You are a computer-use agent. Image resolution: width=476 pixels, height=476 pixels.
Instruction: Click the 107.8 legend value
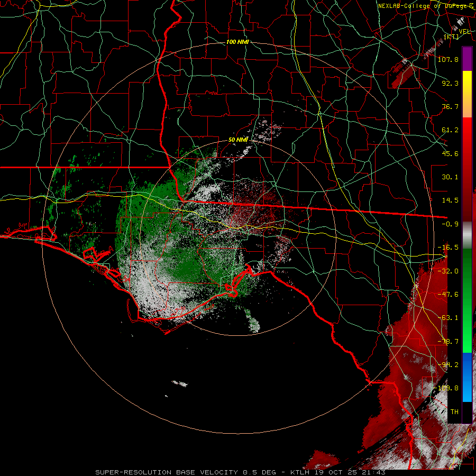click(x=448, y=59)
